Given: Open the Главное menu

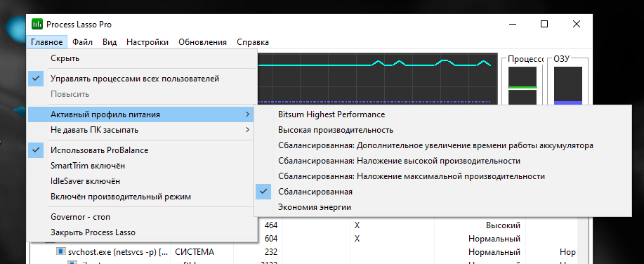Looking at the screenshot, I should tap(47, 42).
